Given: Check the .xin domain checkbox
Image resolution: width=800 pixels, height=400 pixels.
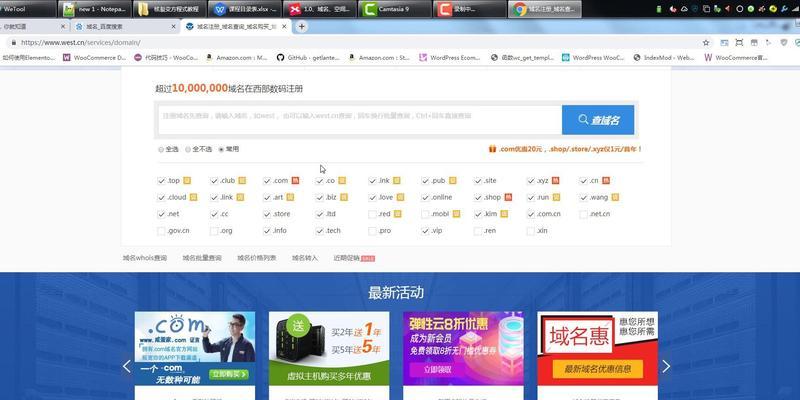Looking at the screenshot, I should click(x=531, y=231).
